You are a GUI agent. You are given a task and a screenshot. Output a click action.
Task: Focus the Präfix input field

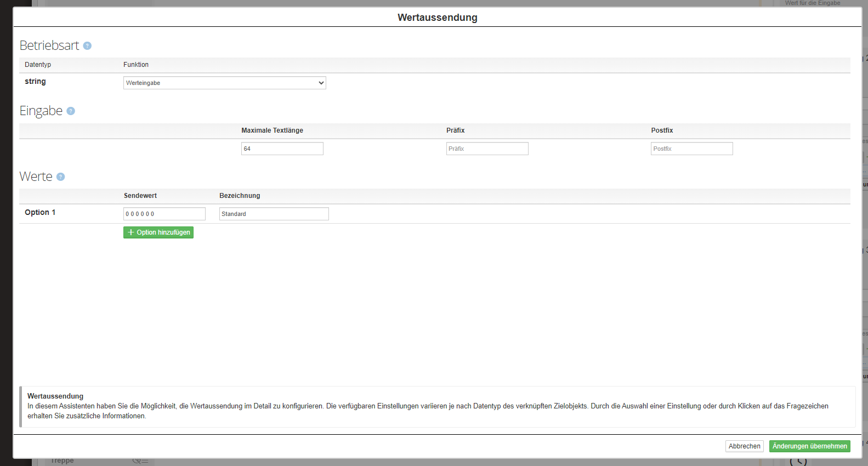click(x=487, y=149)
